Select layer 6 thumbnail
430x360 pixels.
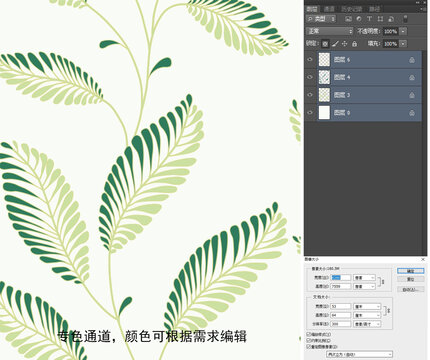pyautogui.click(x=324, y=60)
